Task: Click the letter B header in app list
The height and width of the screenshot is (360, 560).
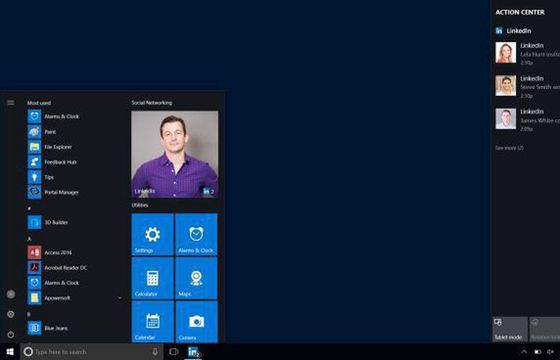Action: click(x=29, y=314)
